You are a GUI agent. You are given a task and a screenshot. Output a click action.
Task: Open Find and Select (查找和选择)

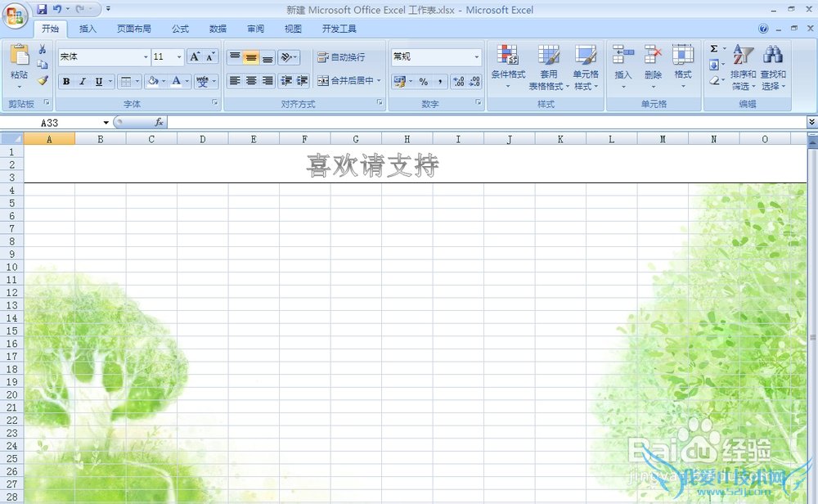pyautogui.click(x=773, y=67)
